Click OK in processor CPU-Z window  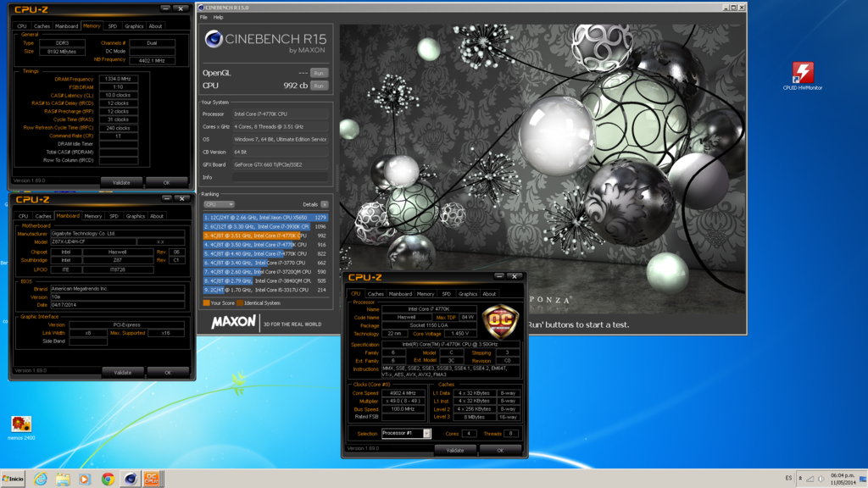point(500,451)
